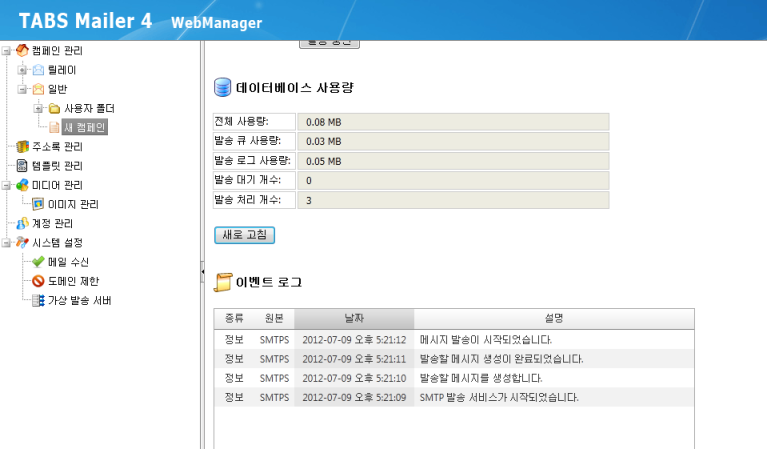
Task: Click the 이미지 관리 picture icon
Action: (39, 204)
